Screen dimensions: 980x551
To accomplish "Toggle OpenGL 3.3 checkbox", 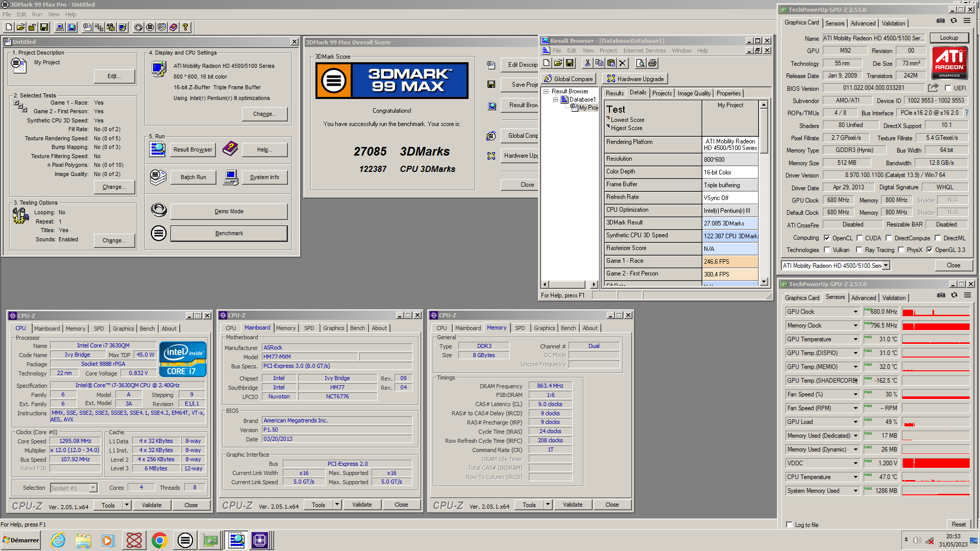I will [x=929, y=250].
